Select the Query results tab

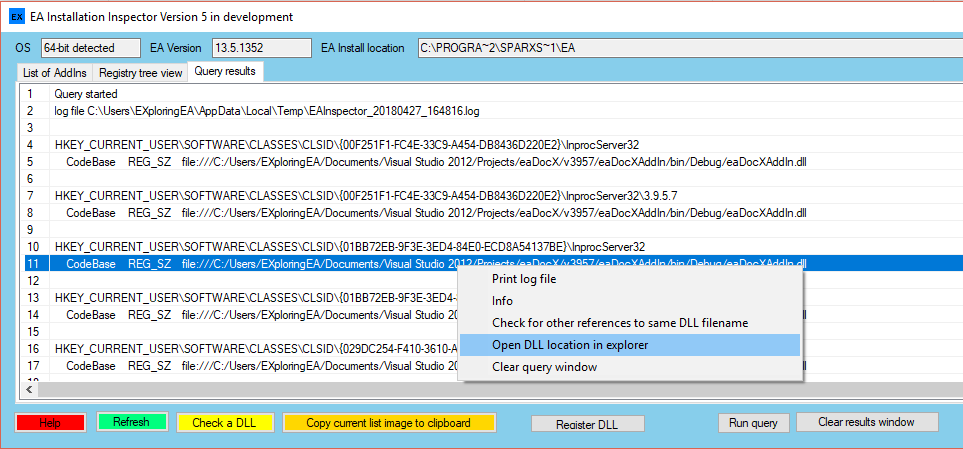226,72
